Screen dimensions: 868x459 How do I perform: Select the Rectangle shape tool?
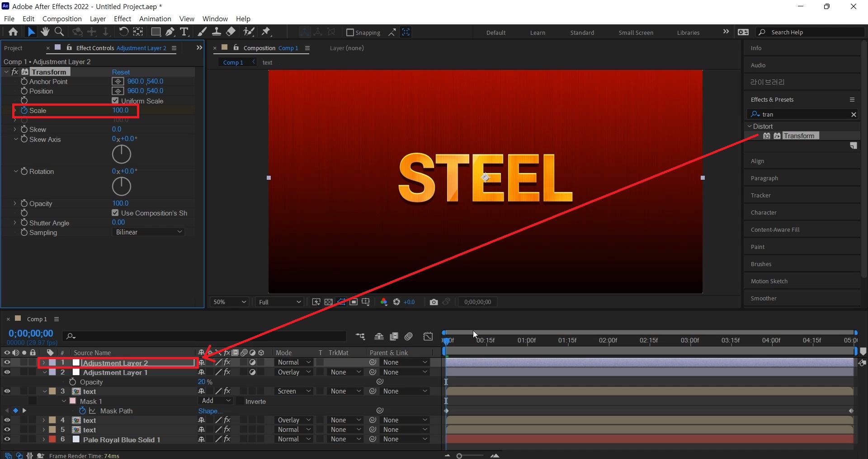(x=156, y=32)
